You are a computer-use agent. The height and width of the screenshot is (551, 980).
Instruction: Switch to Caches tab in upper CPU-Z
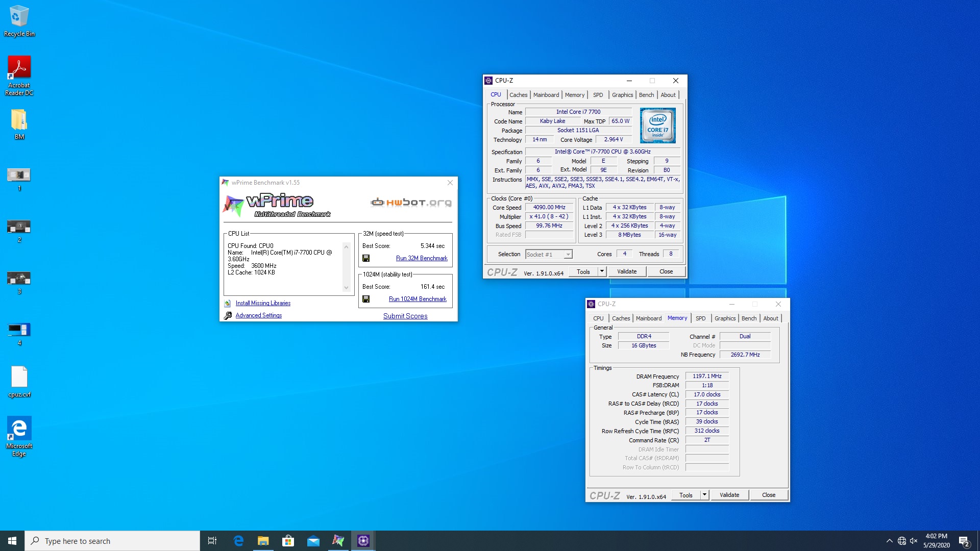518,95
